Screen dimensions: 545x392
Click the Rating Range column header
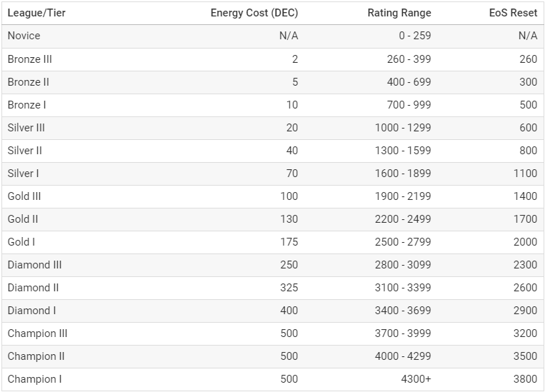pyautogui.click(x=399, y=13)
